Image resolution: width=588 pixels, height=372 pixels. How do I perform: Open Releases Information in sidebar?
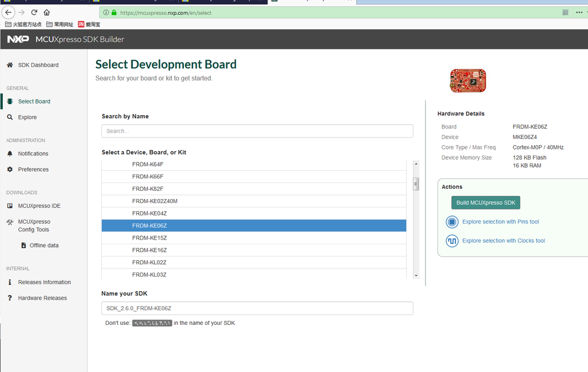tap(44, 282)
